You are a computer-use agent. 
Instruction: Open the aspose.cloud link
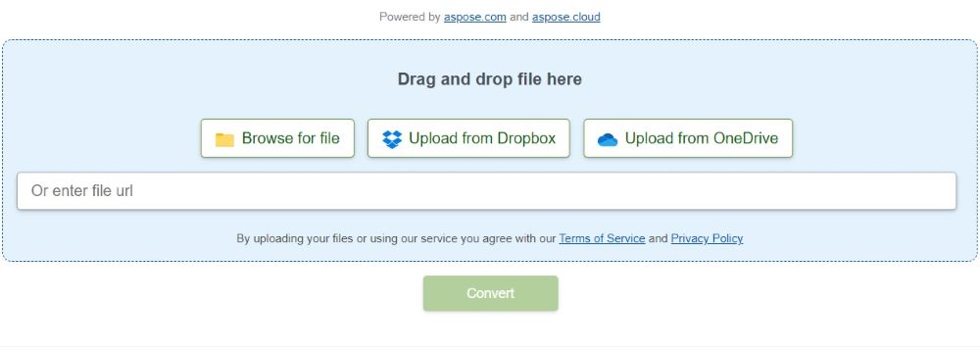click(566, 17)
